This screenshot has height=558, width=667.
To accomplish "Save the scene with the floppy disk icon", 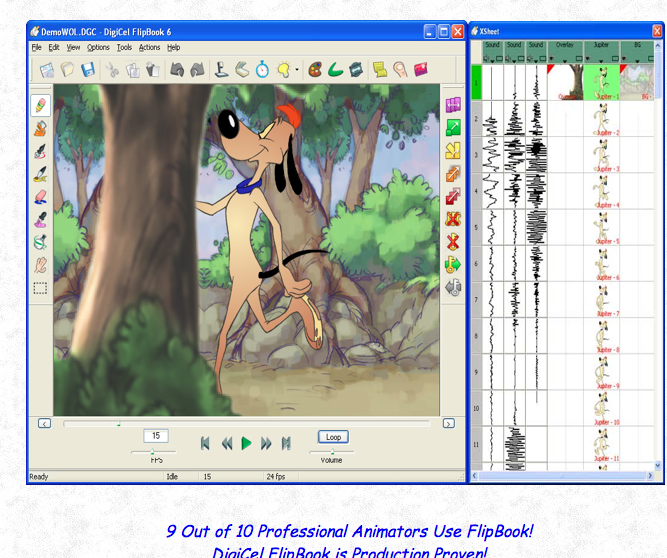I will [88, 69].
